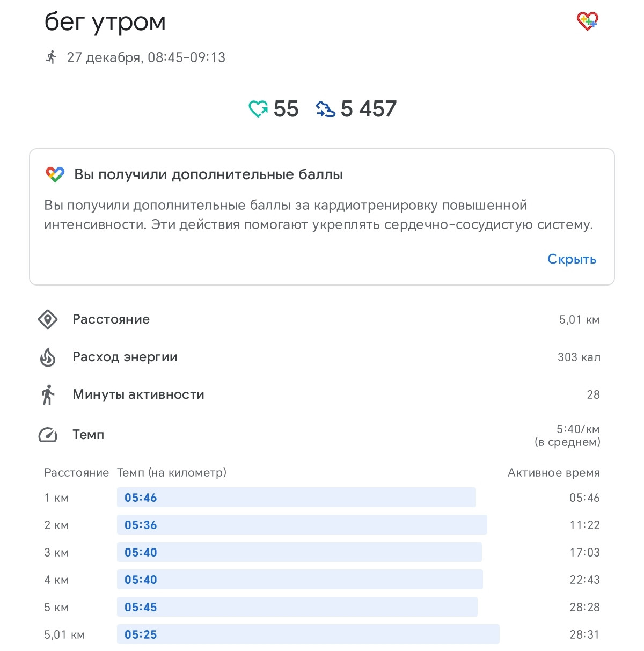
Task: Tap the Активное время column header
Action: point(554,473)
